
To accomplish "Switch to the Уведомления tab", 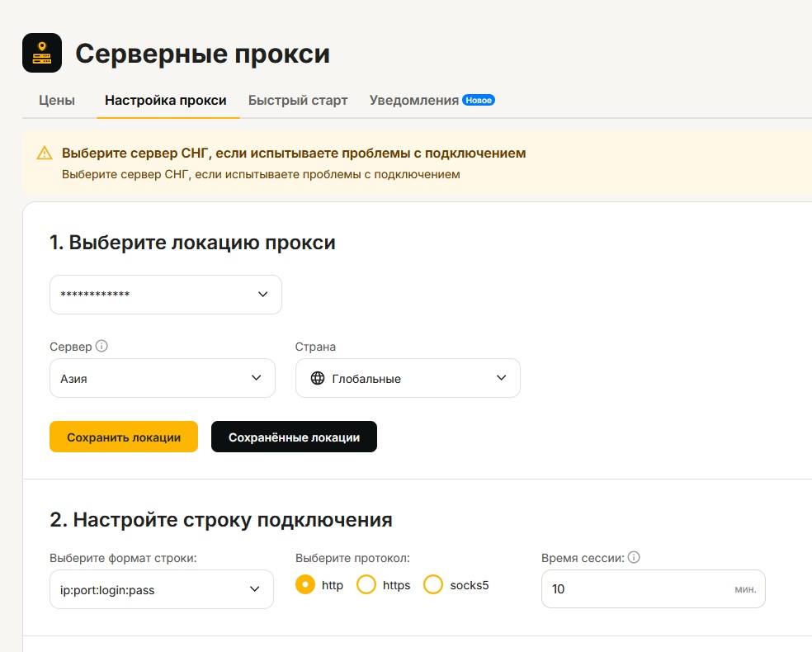I will pos(413,100).
